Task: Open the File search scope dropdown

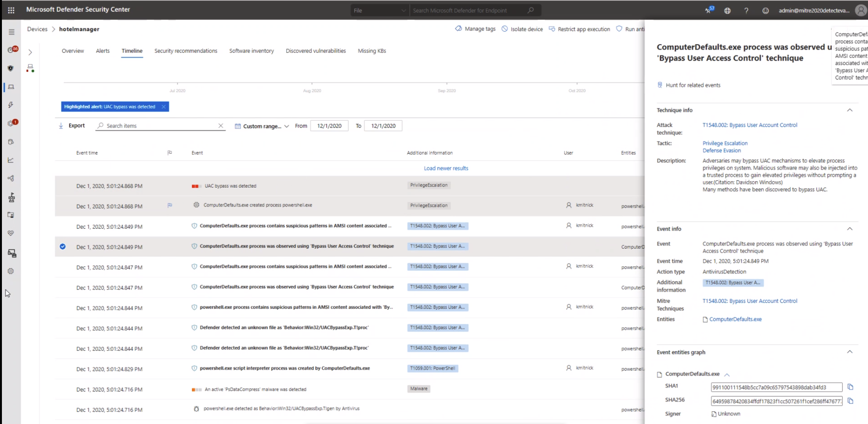Action: (x=379, y=10)
